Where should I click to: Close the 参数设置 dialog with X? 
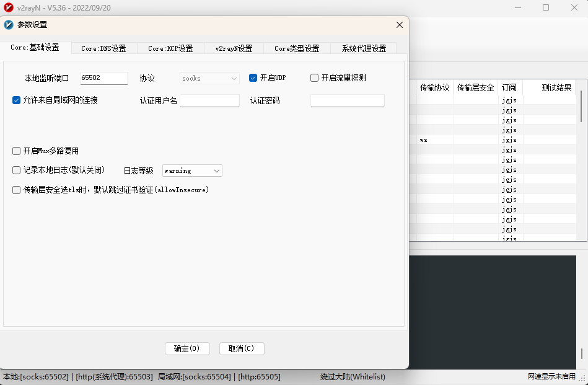tap(399, 25)
